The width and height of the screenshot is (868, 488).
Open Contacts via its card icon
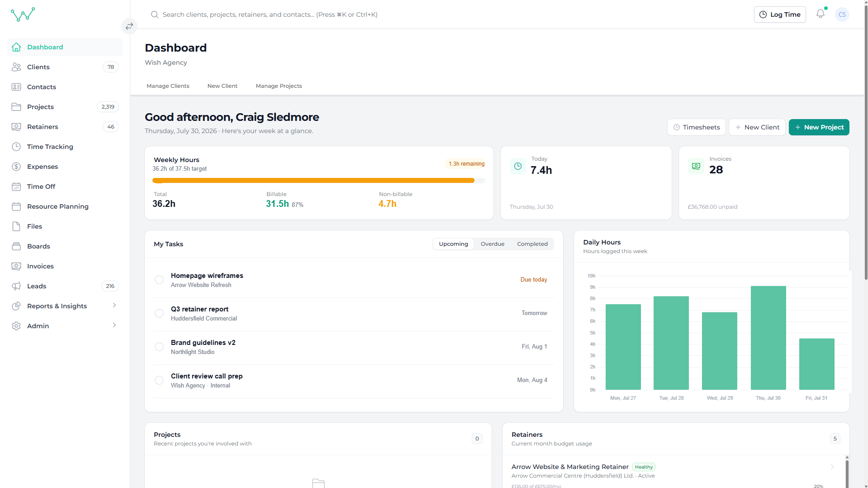click(x=16, y=87)
